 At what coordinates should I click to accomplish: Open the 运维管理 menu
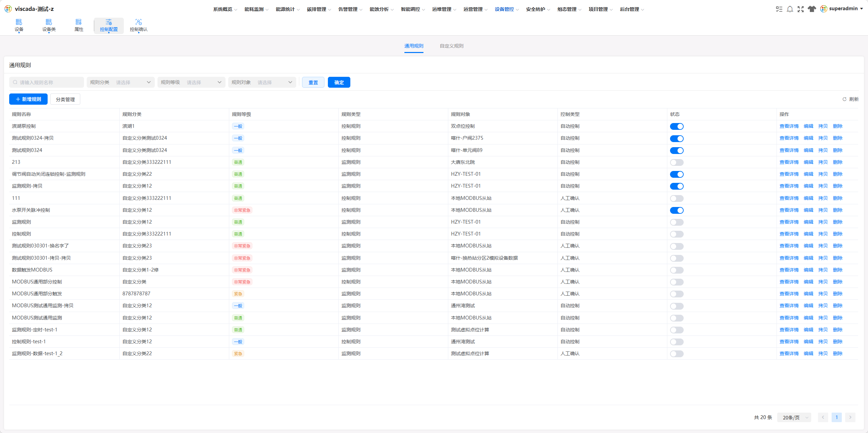point(444,9)
